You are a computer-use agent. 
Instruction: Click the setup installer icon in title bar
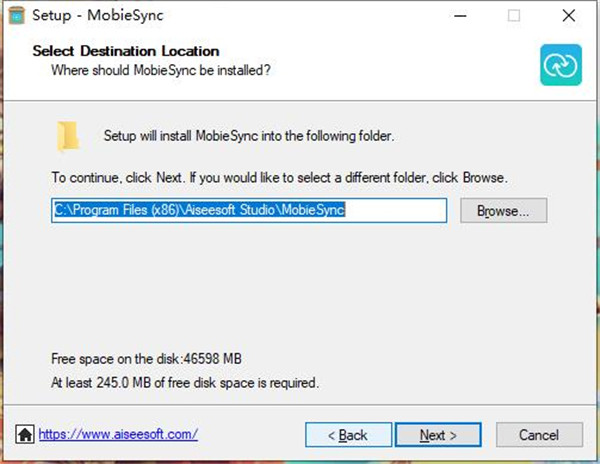coord(16,15)
